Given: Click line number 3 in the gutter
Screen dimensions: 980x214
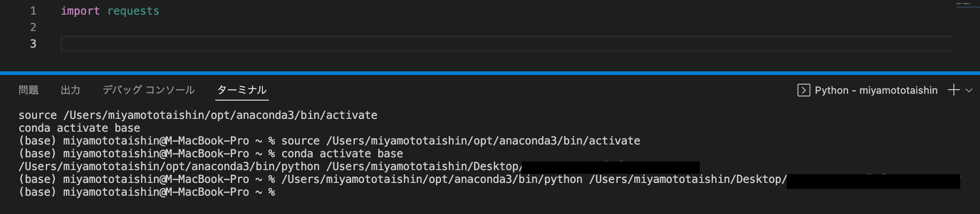Looking at the screenshot, I should (x=33, y=44).
